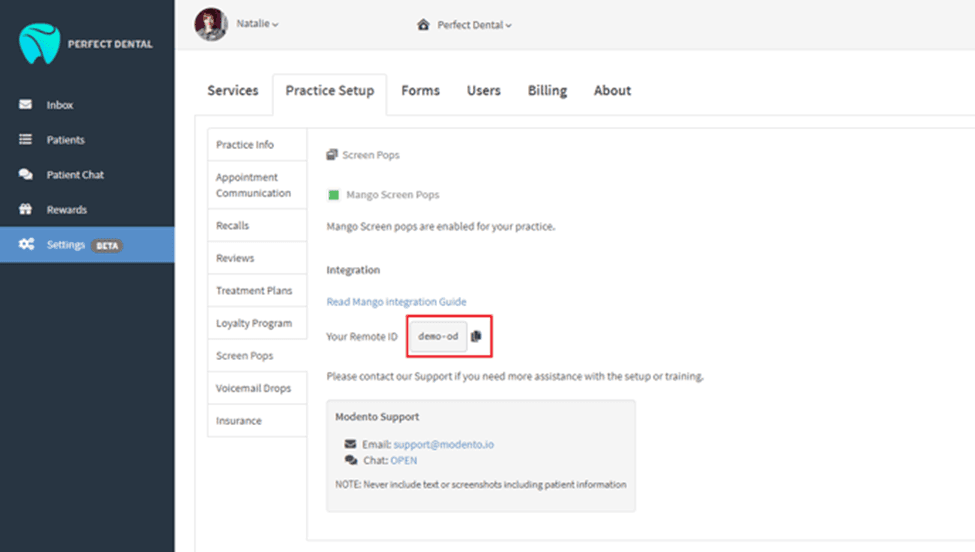Click the Patient Chat label in the sidebar
975x552 pixels.
pyautogui.click(x=75, y=175)
